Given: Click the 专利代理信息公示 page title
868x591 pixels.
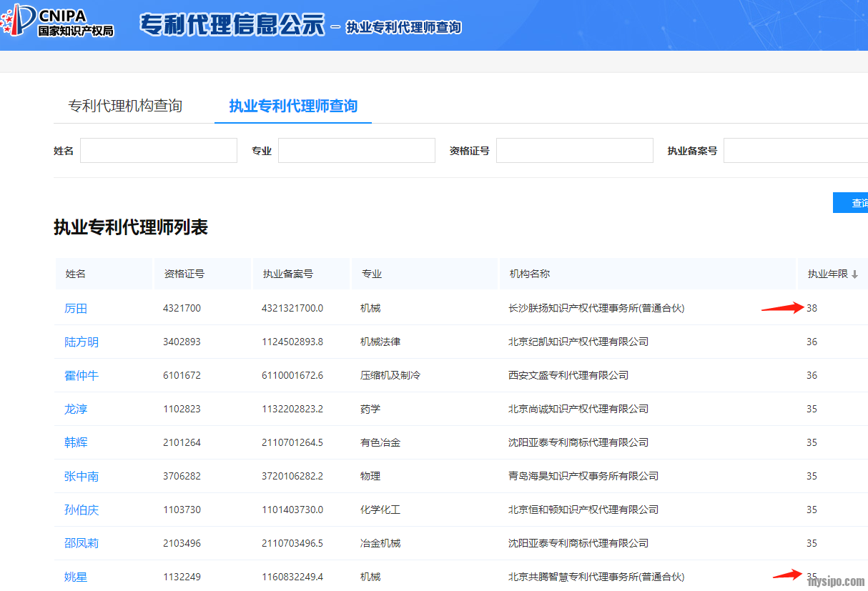Looking at the screenshot, I should click(232, 25).
